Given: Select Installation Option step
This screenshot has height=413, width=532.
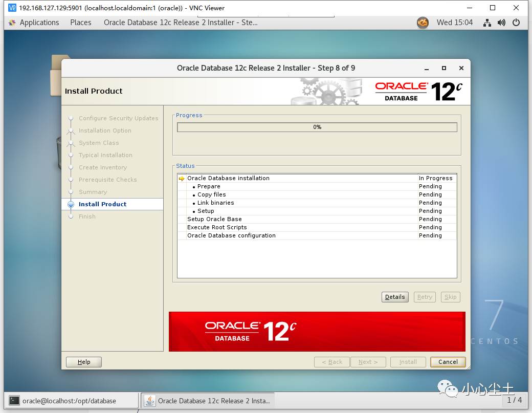Looking at the screenshot, I should pos(105,131).
